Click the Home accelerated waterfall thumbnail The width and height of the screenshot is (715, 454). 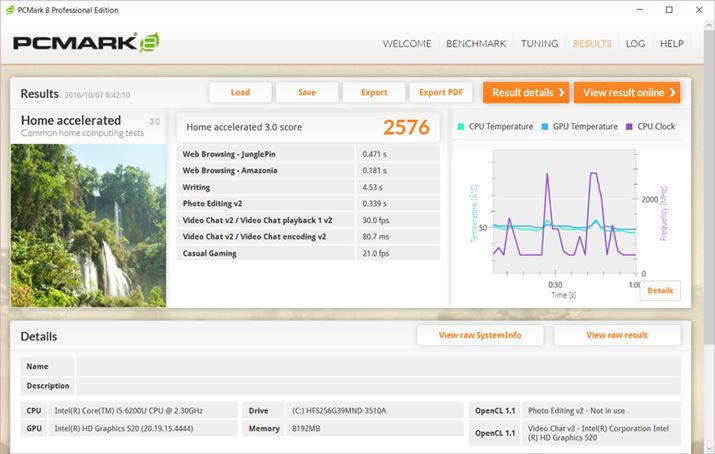[x=88, y=224]
